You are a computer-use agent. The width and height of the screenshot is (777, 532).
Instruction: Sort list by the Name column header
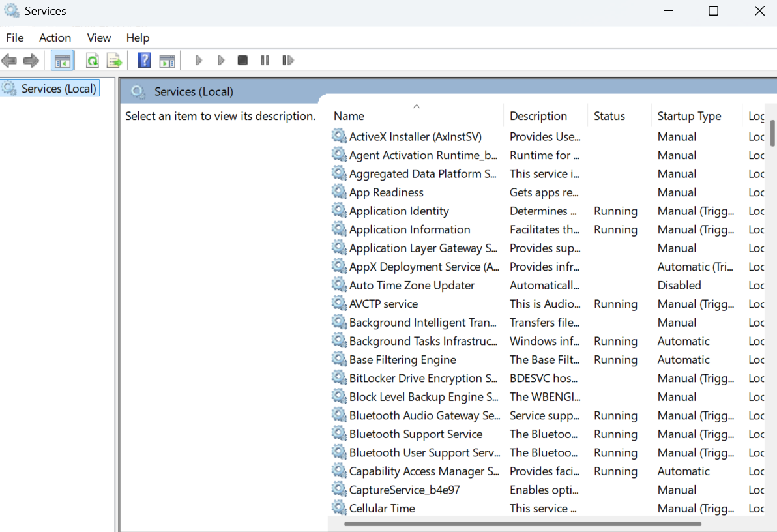(x=349, y=116)
